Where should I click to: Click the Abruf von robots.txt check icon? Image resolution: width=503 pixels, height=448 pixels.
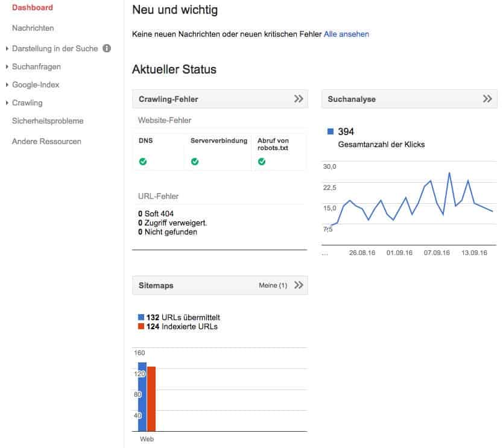click(262, 162)
